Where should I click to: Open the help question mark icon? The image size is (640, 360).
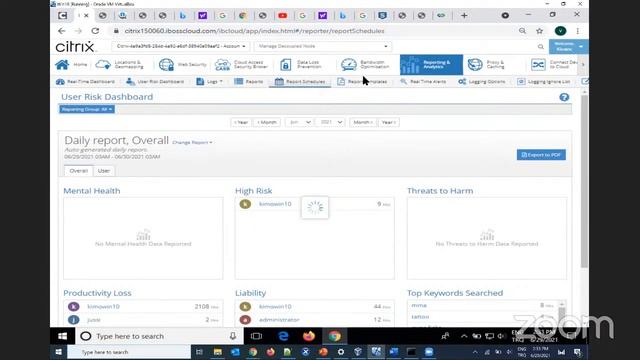click(x=564, y=97)
